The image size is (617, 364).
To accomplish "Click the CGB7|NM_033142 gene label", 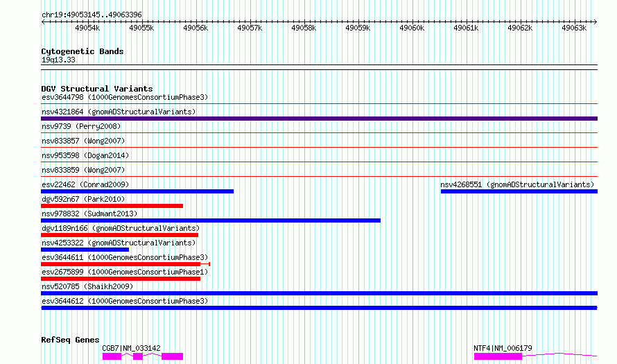I will click(x=131, y=348).
